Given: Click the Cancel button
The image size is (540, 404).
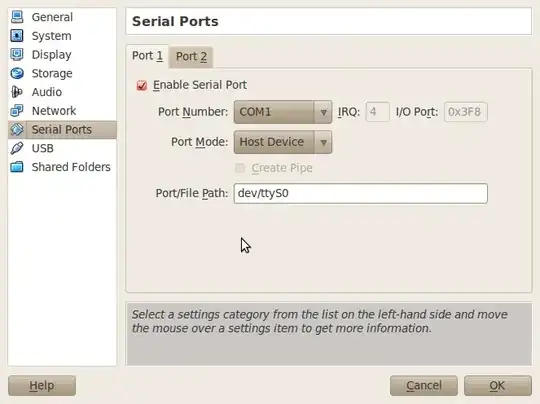Looking at the screenshot, I should tap(424, 385).
